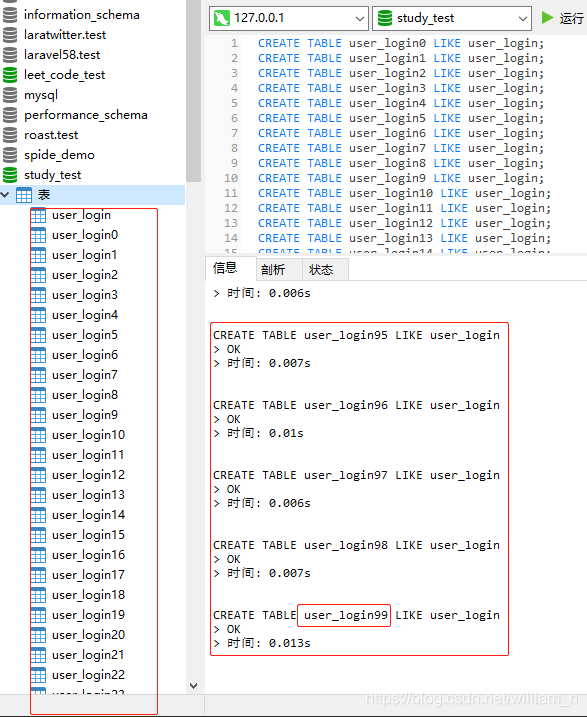Viewport: 587px width, 717px height.
Task: Select the user_login17 table
Action: 88,575
